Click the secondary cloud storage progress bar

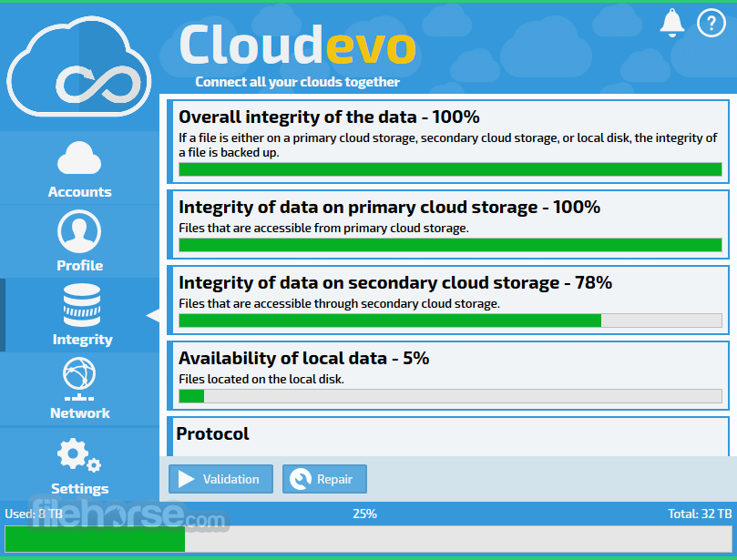[x=450, y=321]
